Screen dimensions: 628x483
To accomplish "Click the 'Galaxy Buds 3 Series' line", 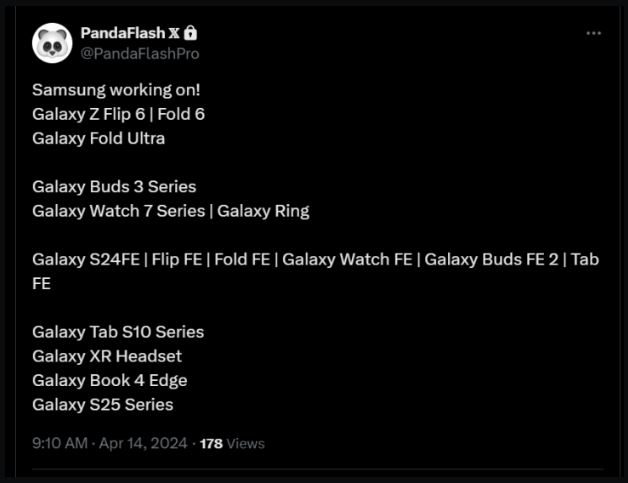I will tap(114, 187).
